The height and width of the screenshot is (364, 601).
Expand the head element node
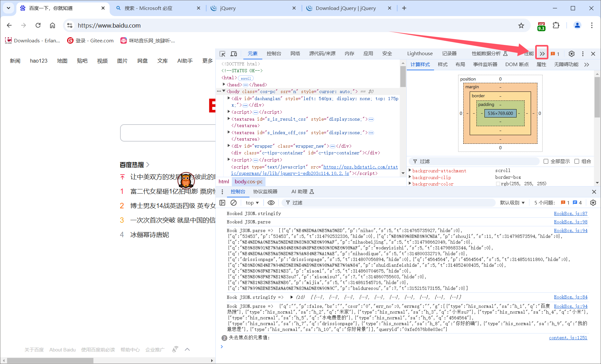pos(224,84)
